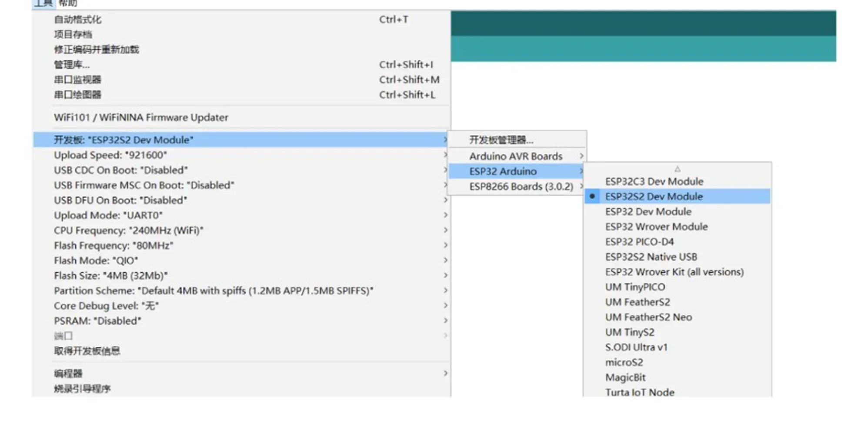Expand the 编程器 programmer submenu
The height and width of the screenshot is (439, 868).
coord(241,373)
